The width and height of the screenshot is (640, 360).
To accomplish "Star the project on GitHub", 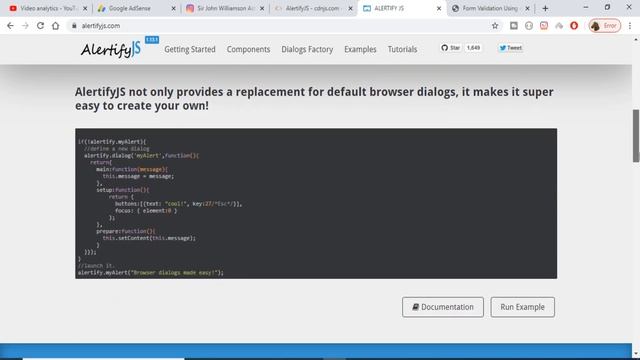I will pos(451,48).
